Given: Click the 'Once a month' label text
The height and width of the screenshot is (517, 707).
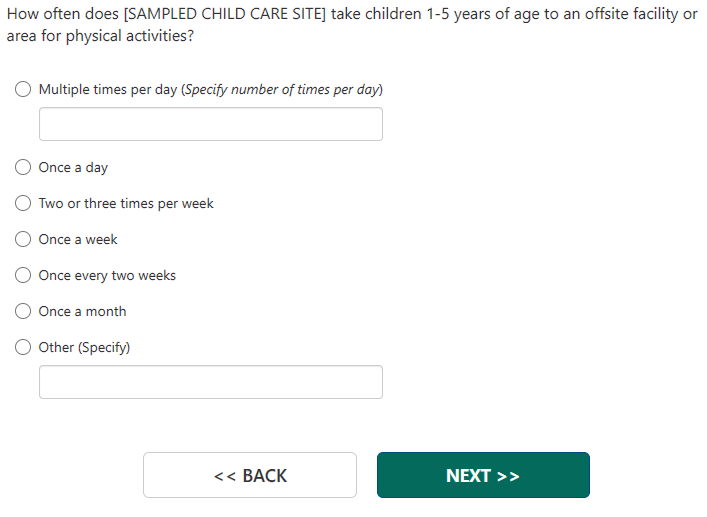Looking at the screenshot, I should [x=82, y=311].
